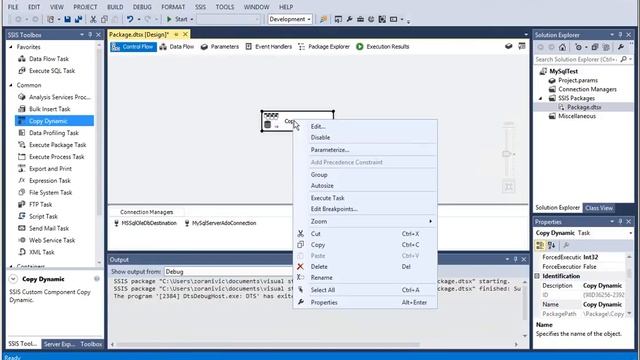Open the Zoom submenu in context menu
The height and width of the screenshot is (360, 640).
(365, 221)
